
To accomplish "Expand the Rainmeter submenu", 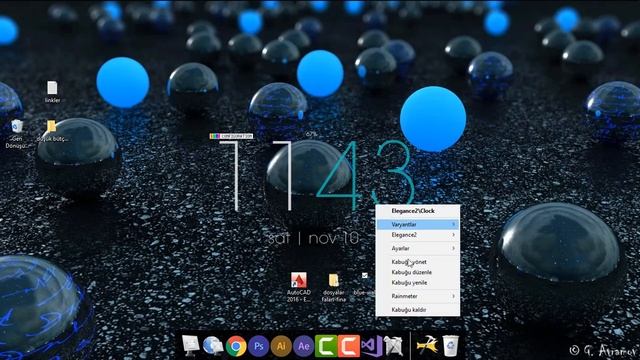I will pos(418,296).
